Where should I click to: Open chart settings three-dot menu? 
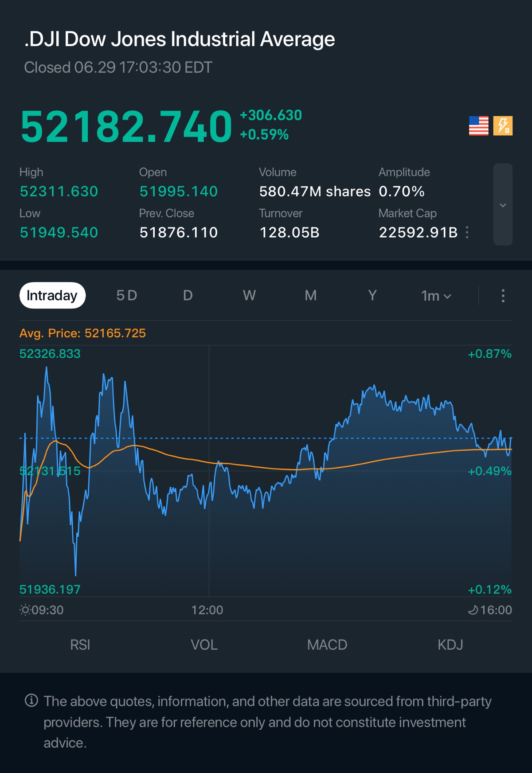pos(503,296)
